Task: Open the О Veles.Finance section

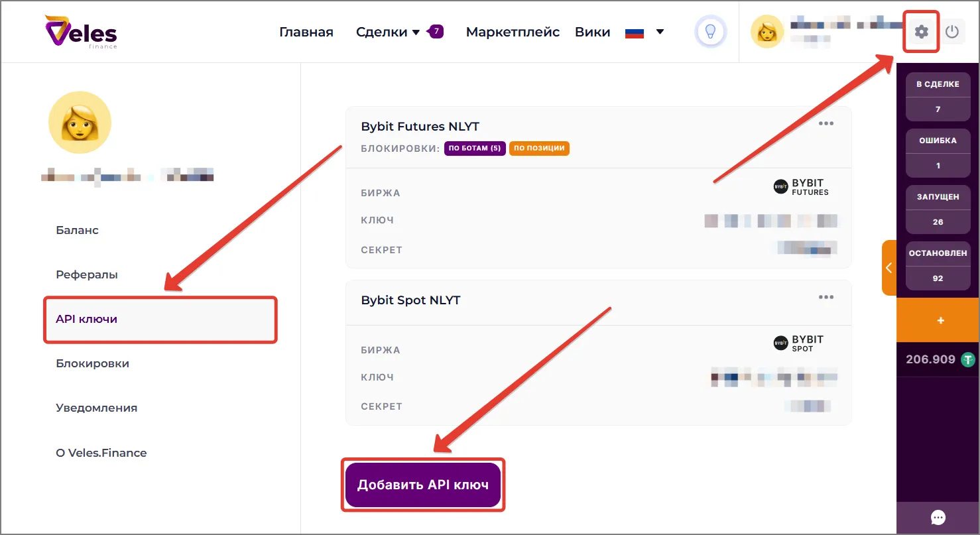Action: click(x=101, y=452)
